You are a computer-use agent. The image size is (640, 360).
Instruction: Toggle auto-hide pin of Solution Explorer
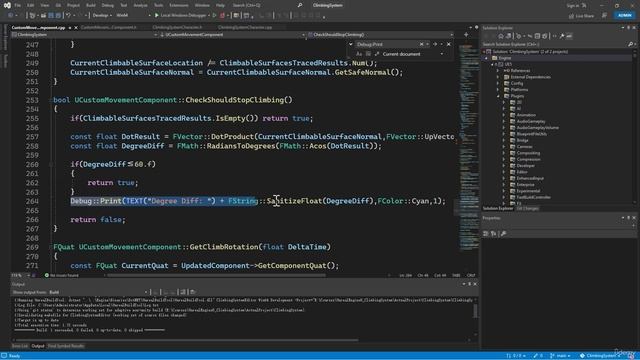coord(629,28)
